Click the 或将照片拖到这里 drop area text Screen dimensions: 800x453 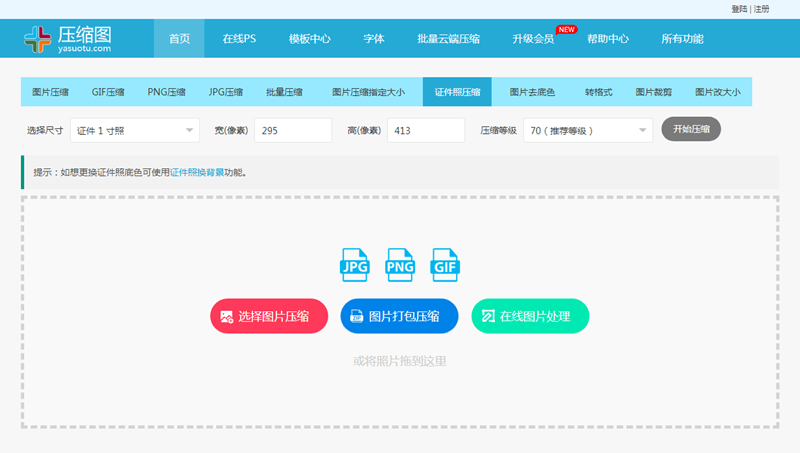[x=399, y=361]
